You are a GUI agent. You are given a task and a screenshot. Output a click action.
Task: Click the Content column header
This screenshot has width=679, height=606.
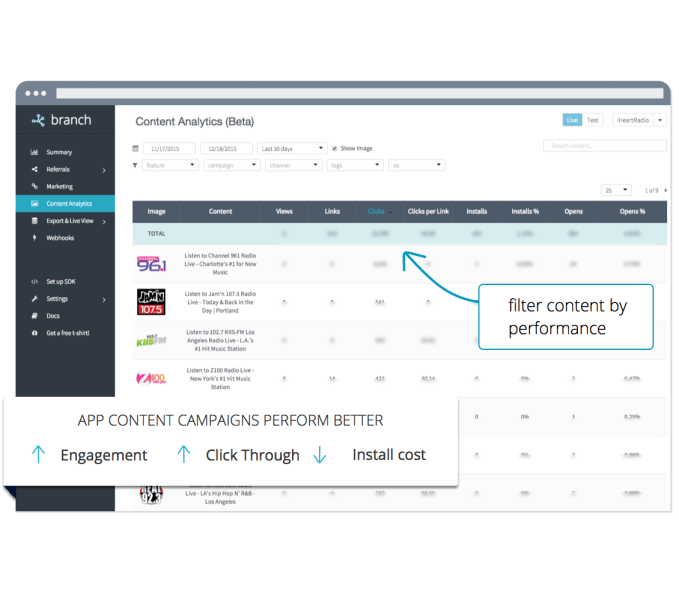[220, 211]
